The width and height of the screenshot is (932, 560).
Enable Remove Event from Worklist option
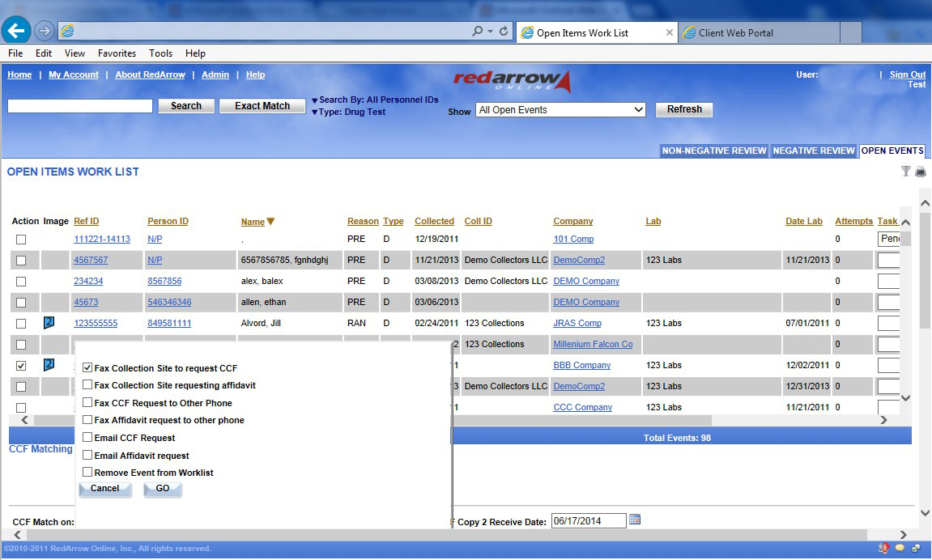[x=87, y=473]
